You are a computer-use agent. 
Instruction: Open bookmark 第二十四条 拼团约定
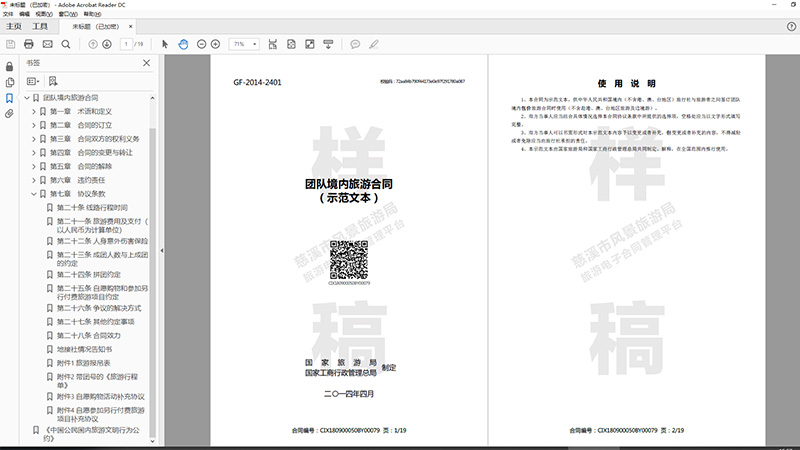(x=89, y=274)
